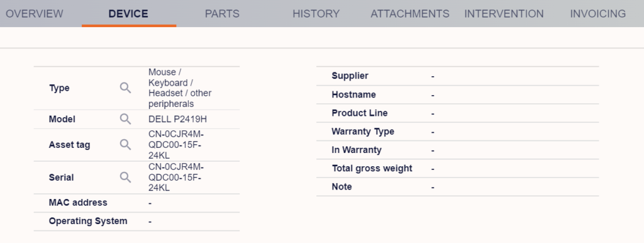
Task: Click the Supplier field row
Action: tap(458, 76)
